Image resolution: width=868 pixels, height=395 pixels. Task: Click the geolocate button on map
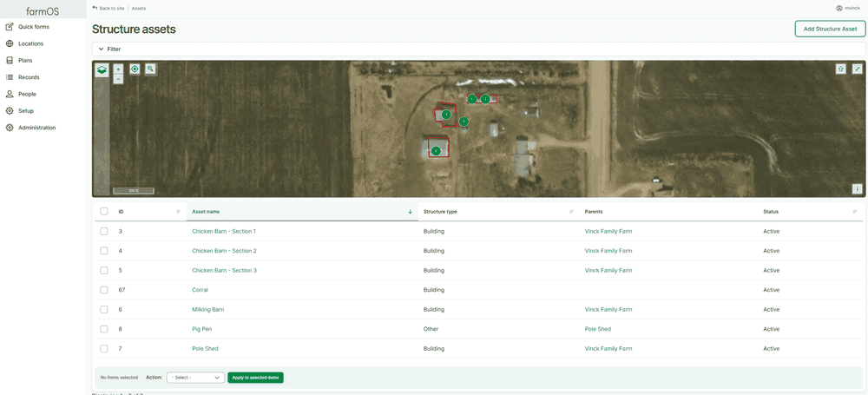tap(135, 69)
